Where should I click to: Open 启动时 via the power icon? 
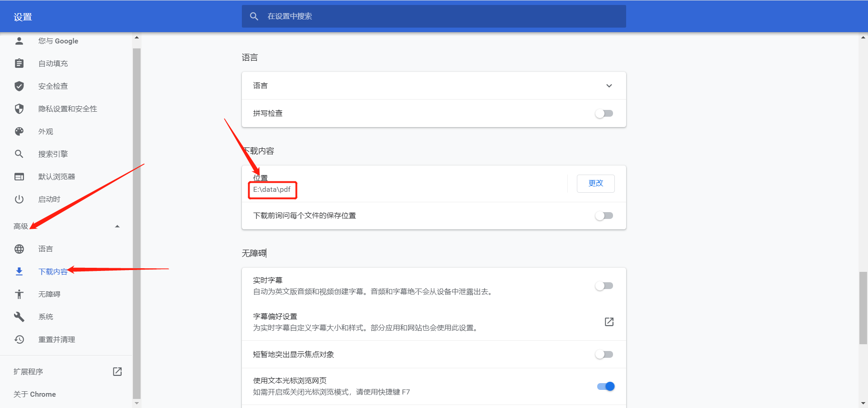[19, 199]
